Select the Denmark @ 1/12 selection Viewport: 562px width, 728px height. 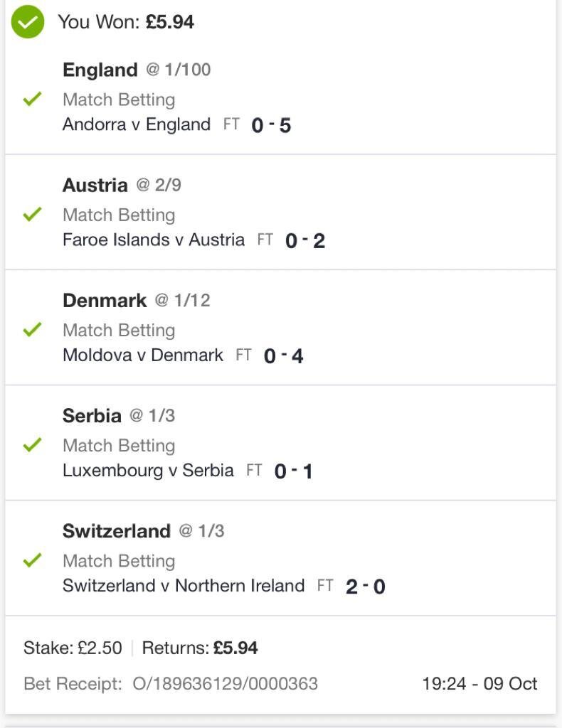coord(137,301)
